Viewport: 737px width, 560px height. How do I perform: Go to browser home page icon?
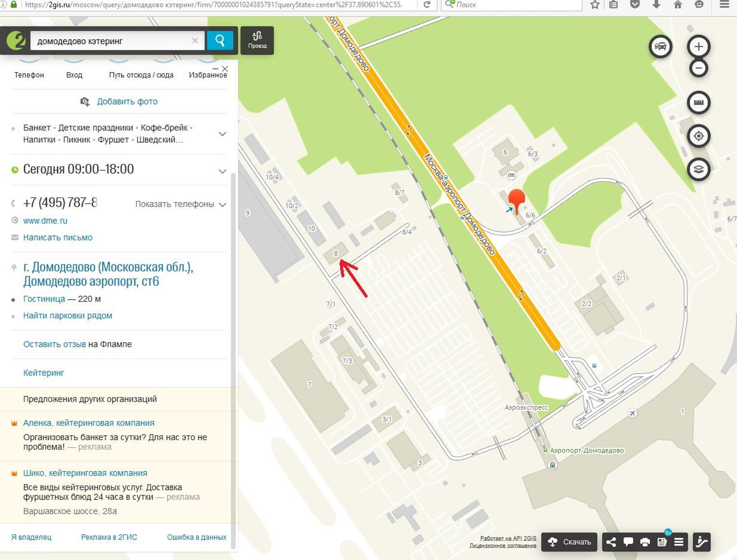678,5
